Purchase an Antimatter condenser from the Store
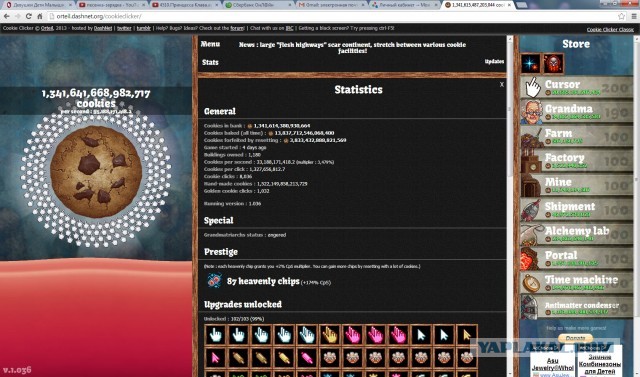 point(576,307)
